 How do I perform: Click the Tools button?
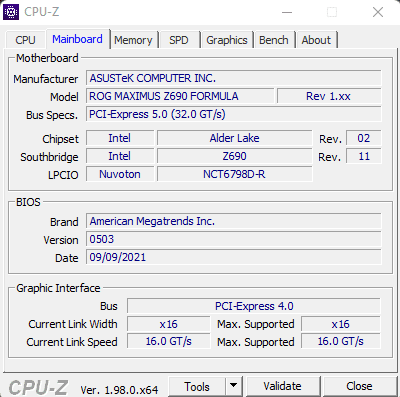197,387
